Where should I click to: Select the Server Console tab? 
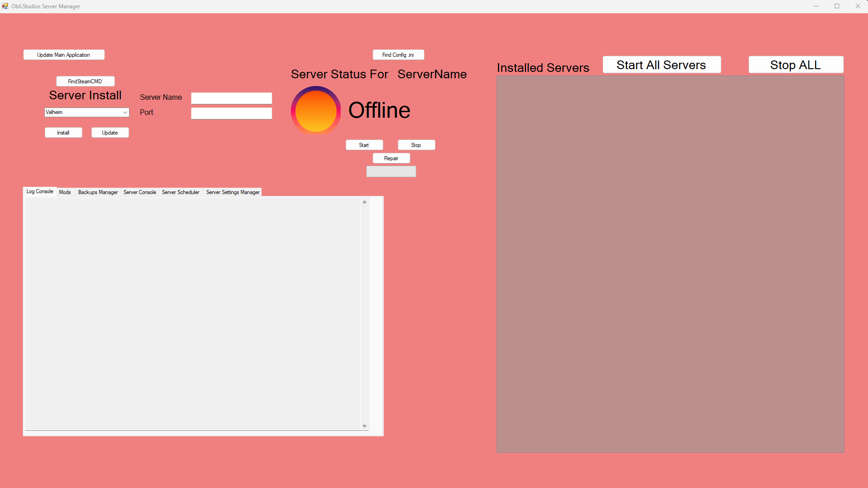[139, 192]
